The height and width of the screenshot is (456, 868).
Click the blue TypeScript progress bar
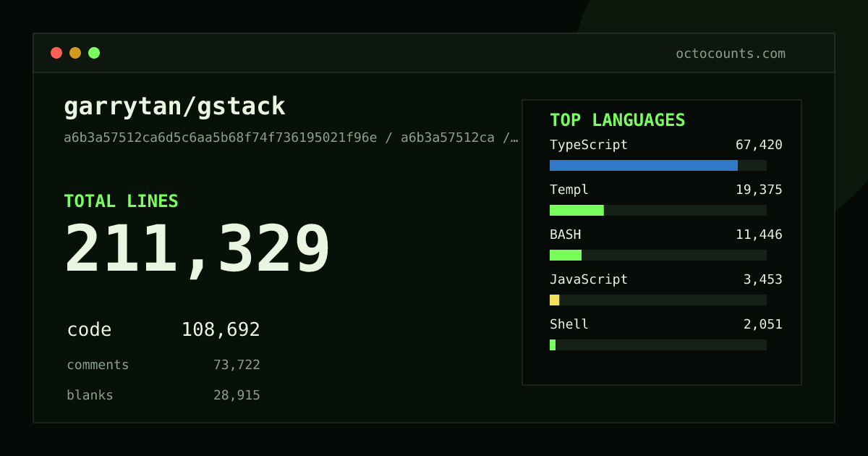pyautogui.click(x=644, y=165)
